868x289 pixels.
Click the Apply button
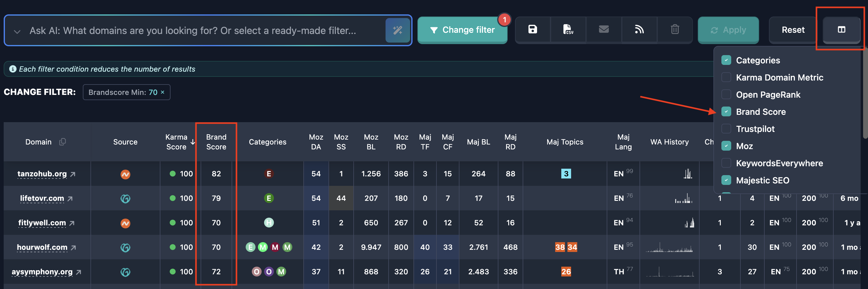tap(728, 30)
